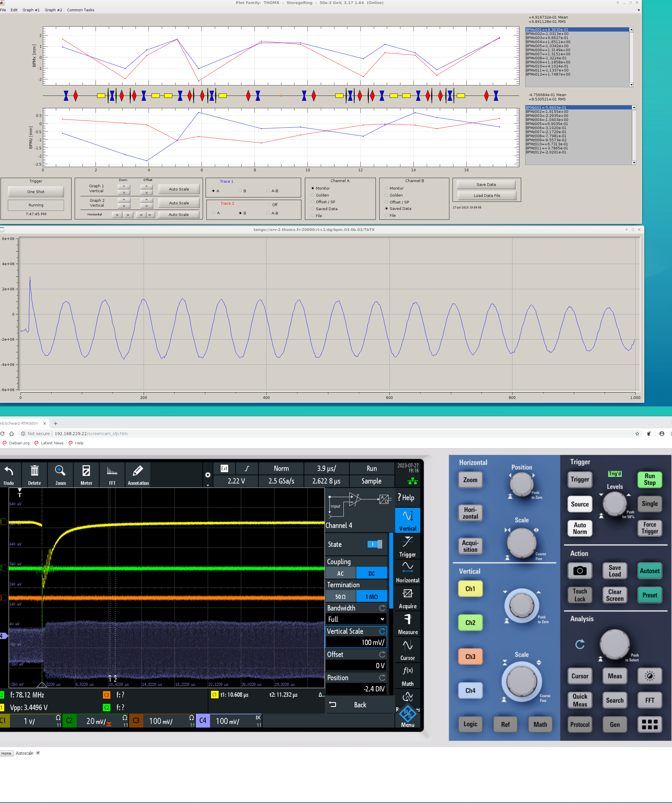Click the Save Data button
This screenshot has width=672, height=803.
[486, 184]
